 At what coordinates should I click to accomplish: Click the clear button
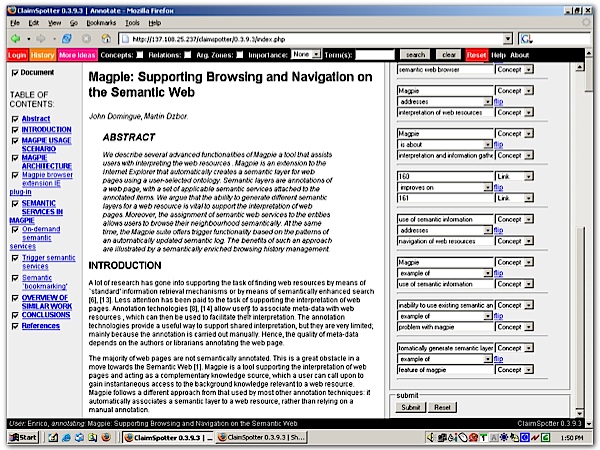[x=449, y=55]
